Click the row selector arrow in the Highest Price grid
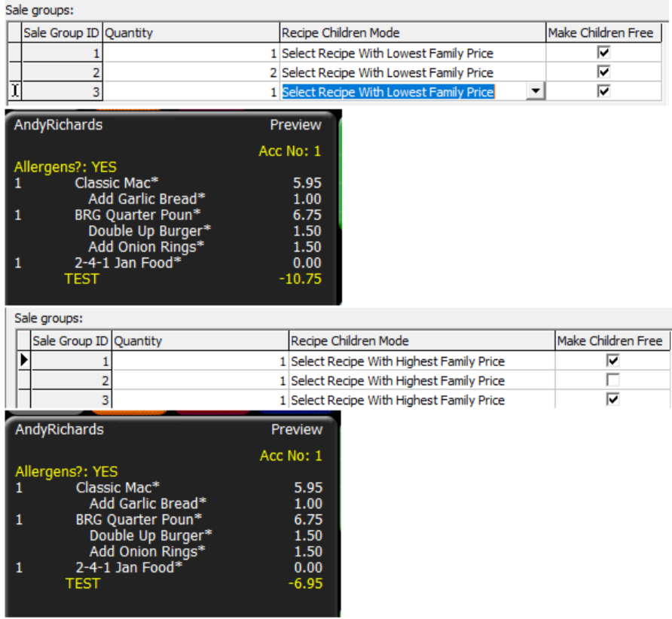The image size is (672, 619). [x=24, y=361]
